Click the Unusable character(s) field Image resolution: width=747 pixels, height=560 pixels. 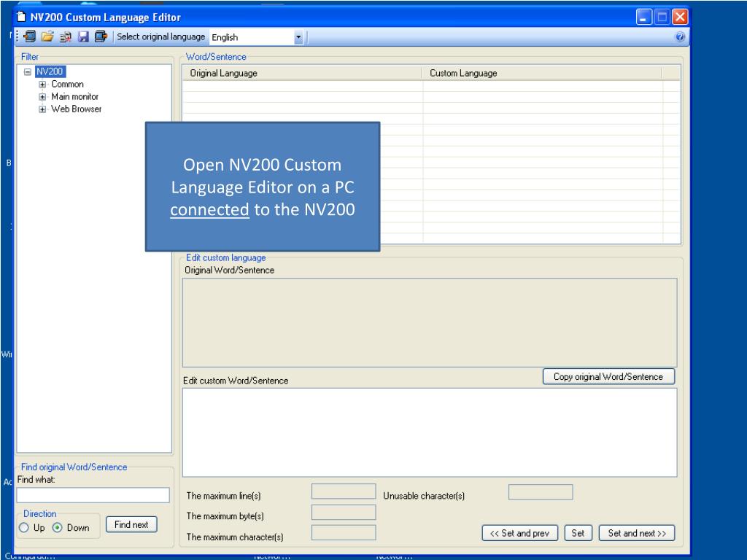click(541, 492)
